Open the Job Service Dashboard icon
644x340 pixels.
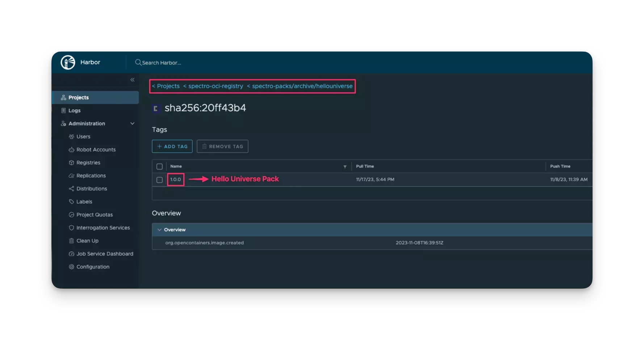click(71, 254)
